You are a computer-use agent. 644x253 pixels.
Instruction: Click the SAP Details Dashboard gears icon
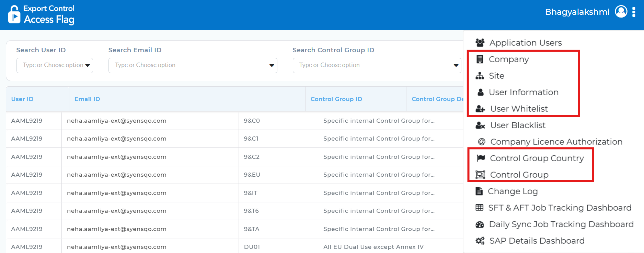(x=480, y=241)
